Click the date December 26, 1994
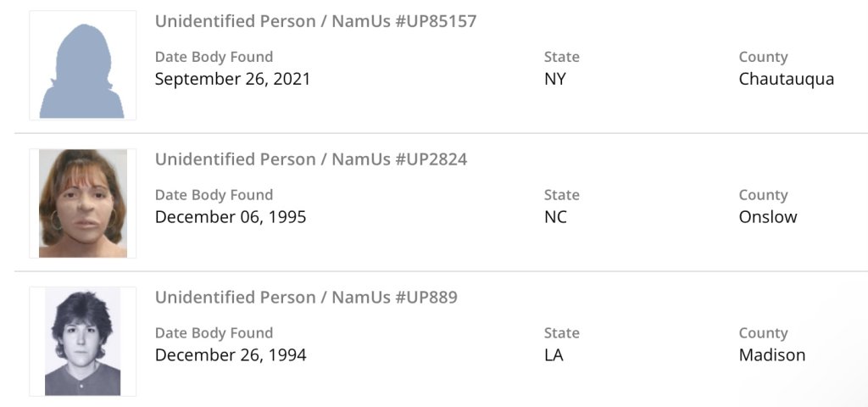Screen dimensions: 868x407 pyautogui.click(x=231, y=355)
